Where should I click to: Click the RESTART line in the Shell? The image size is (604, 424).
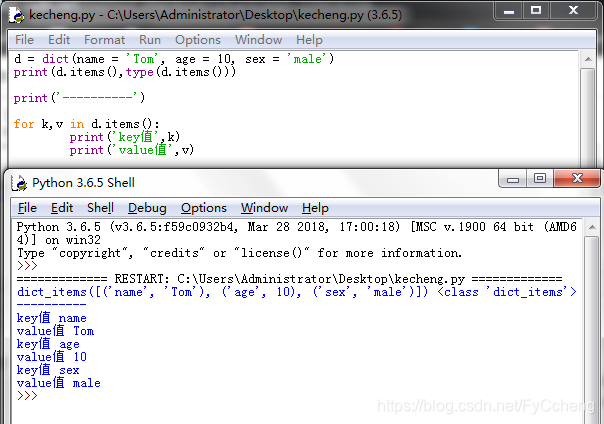click(289, 279)
